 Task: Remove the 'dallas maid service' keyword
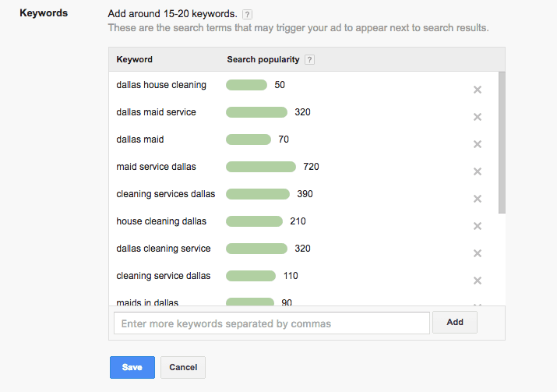[478, 117]
